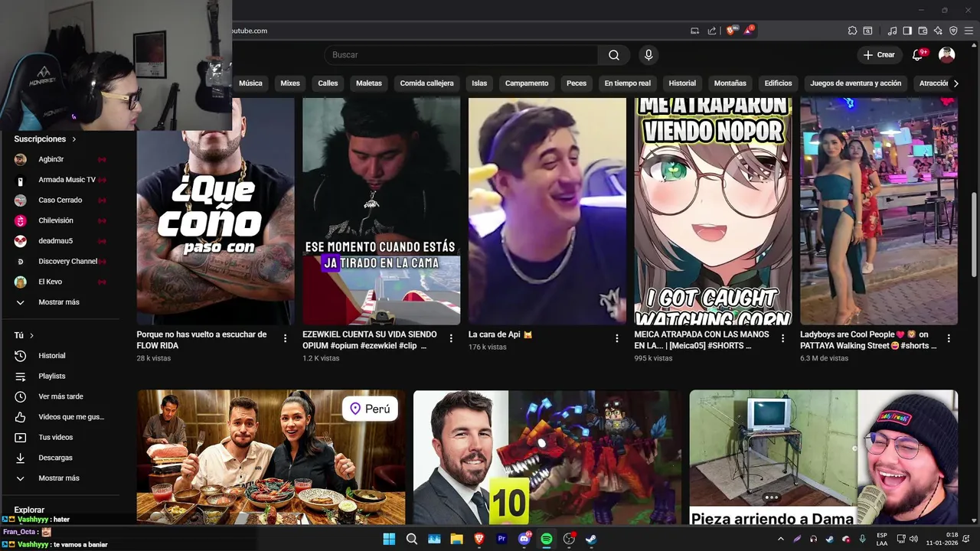Viewport: 980px width, 551px height.
Task: Open the Windows Start menu
Action: coord(389,539)
